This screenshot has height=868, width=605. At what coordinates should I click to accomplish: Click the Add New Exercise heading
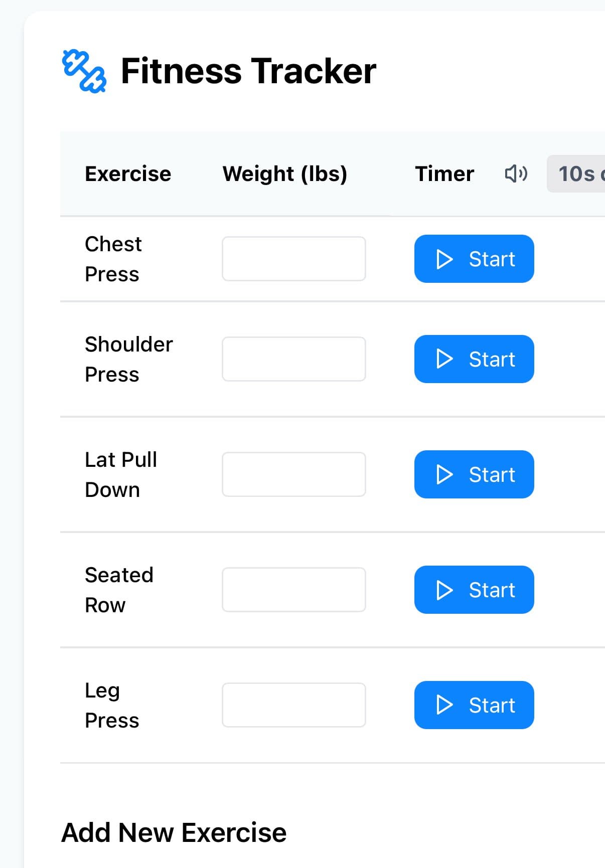point(174,833)
